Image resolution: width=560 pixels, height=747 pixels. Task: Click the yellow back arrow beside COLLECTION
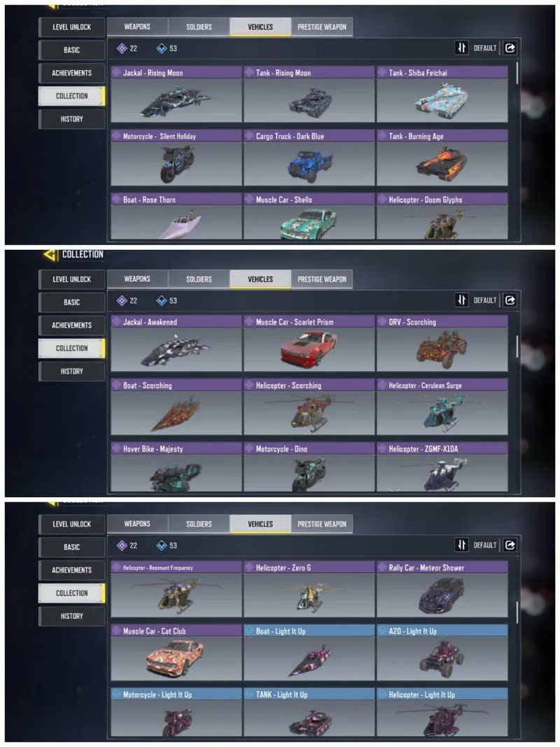[50, 254]
